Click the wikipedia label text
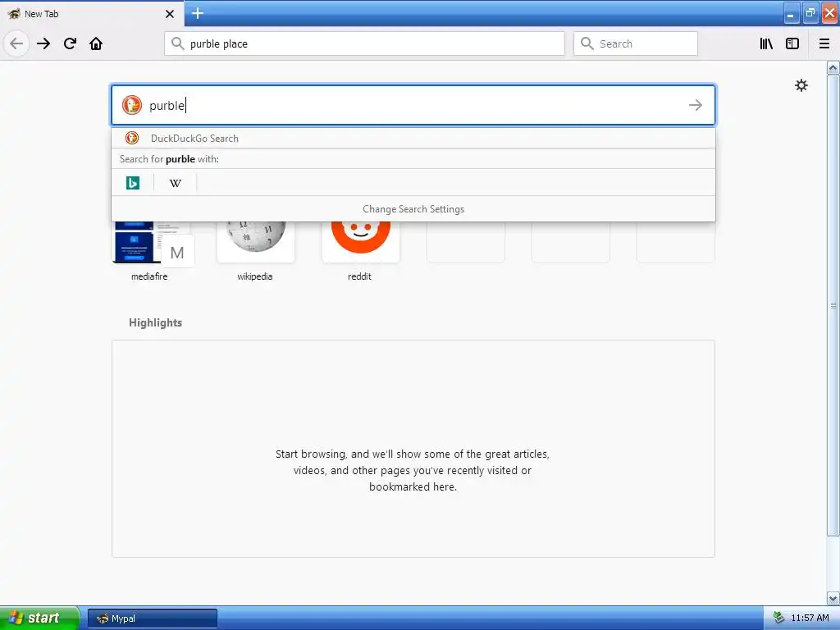Screen dimensions: 840x630 pyautogui.click(x=255, y=276)
